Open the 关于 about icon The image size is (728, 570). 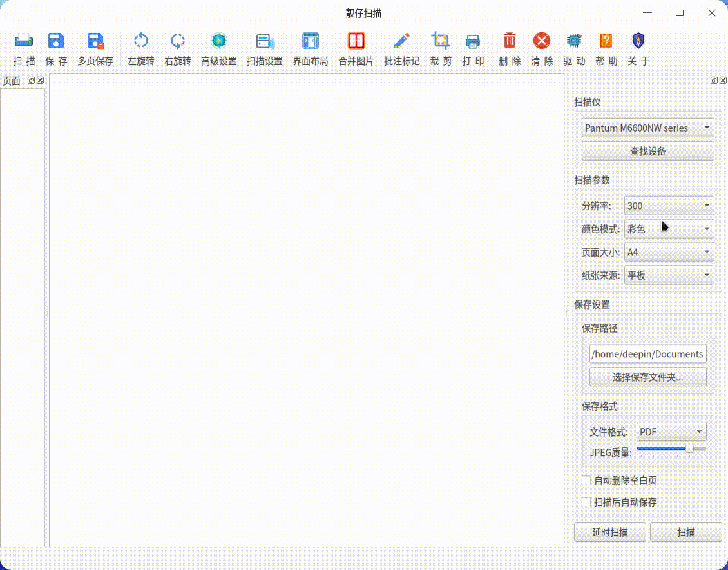point(638,41)
